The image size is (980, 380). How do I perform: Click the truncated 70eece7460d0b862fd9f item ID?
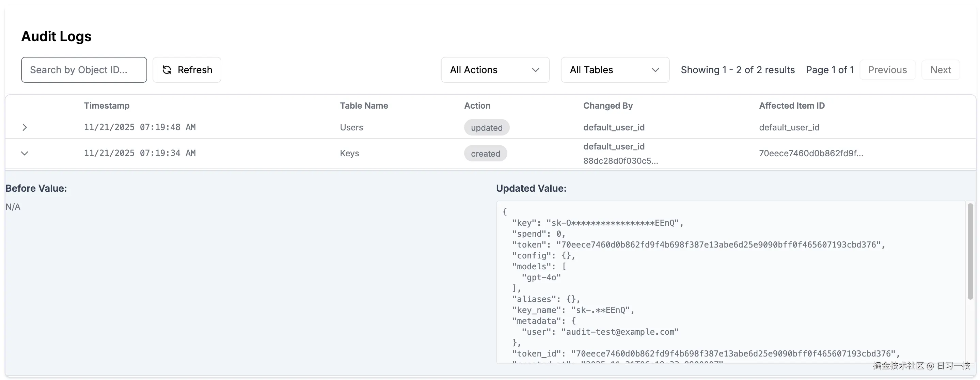point(811,153)
